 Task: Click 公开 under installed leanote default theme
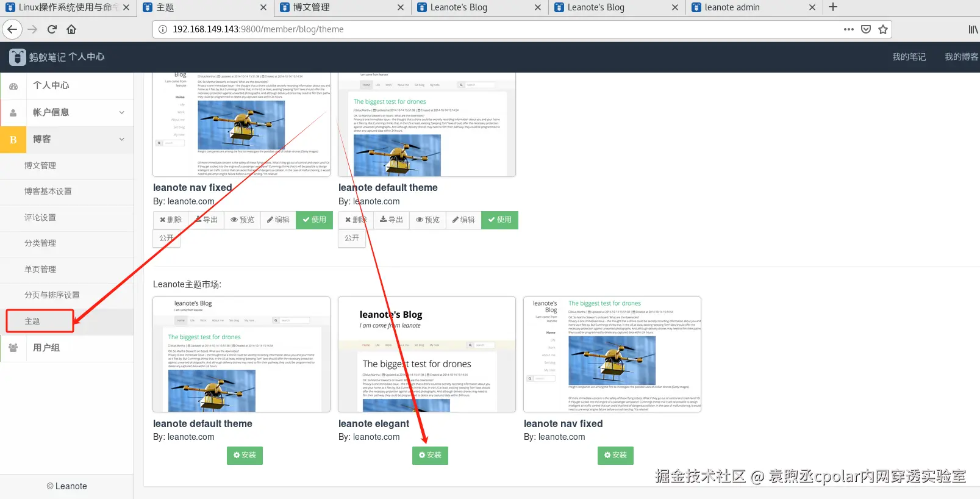click(x=352, y=238)
